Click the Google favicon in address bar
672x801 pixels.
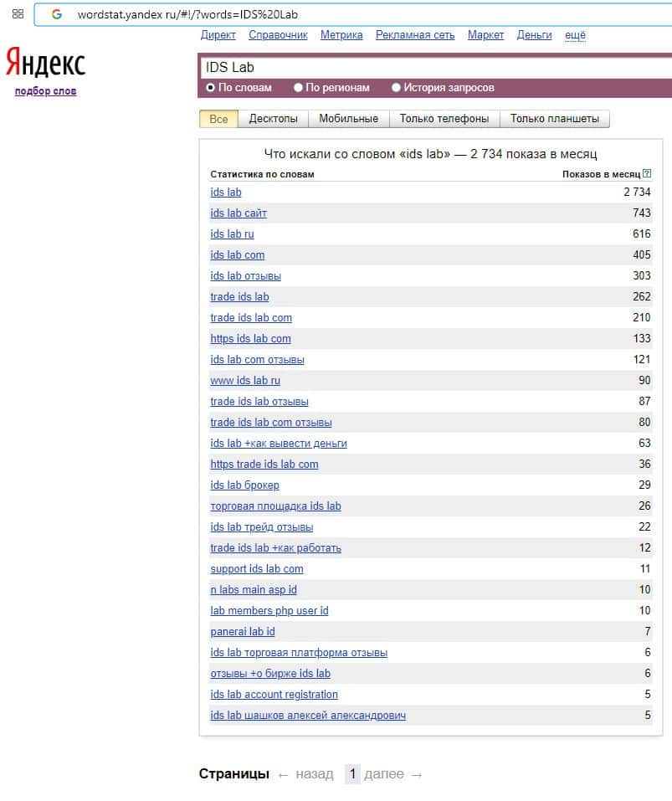57,14
